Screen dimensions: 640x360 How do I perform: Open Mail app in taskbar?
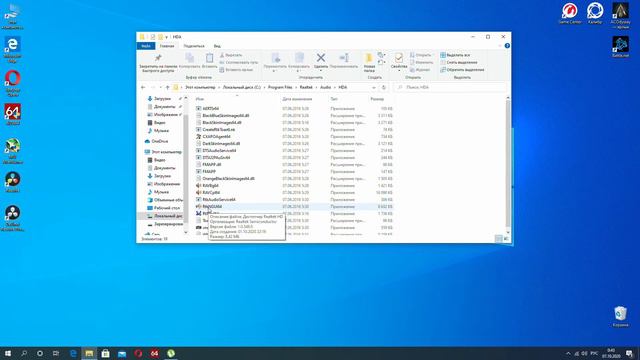pyautogui.click(x=122, y=353)
